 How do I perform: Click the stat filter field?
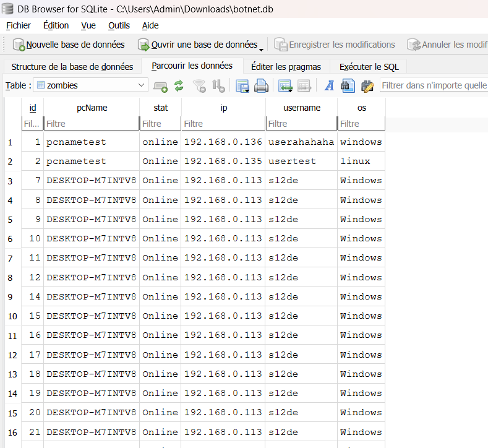tap(161, 124)
